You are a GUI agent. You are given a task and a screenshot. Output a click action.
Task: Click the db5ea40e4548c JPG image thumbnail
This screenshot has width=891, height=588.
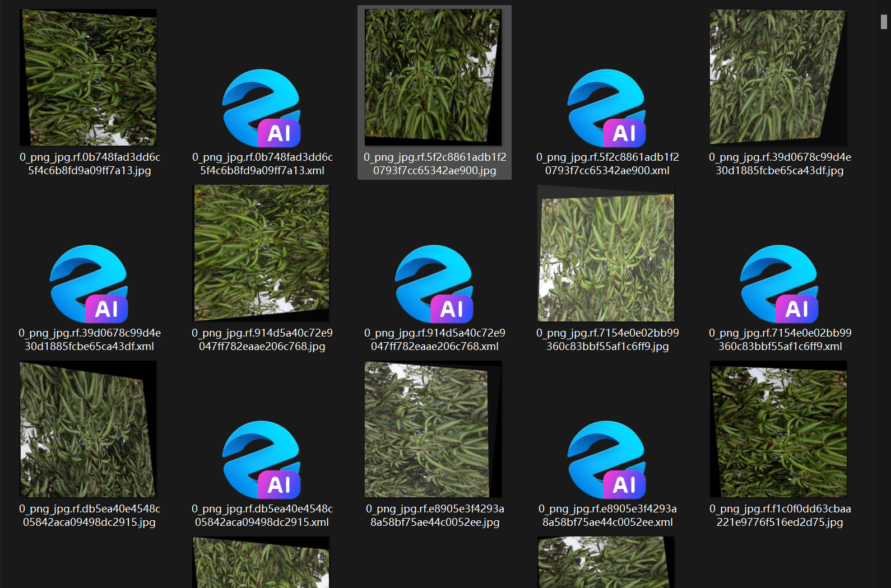(x=88, y=429)
